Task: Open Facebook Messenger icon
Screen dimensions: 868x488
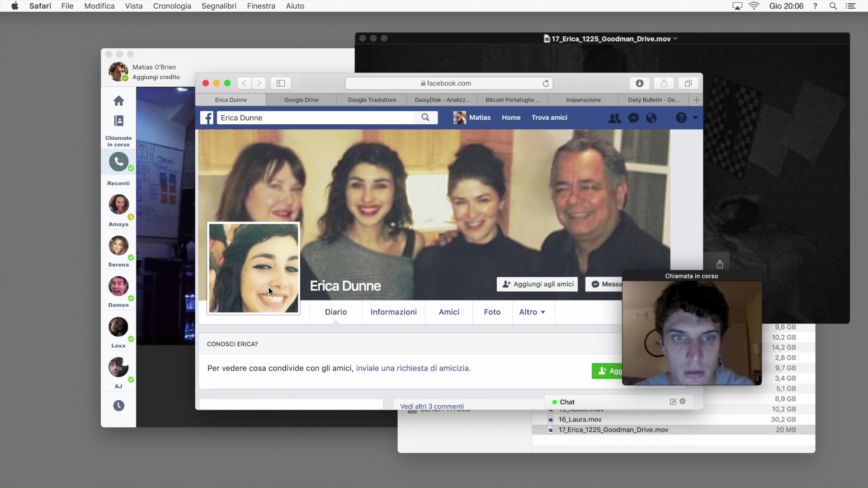Action: (x=634, y=118)
